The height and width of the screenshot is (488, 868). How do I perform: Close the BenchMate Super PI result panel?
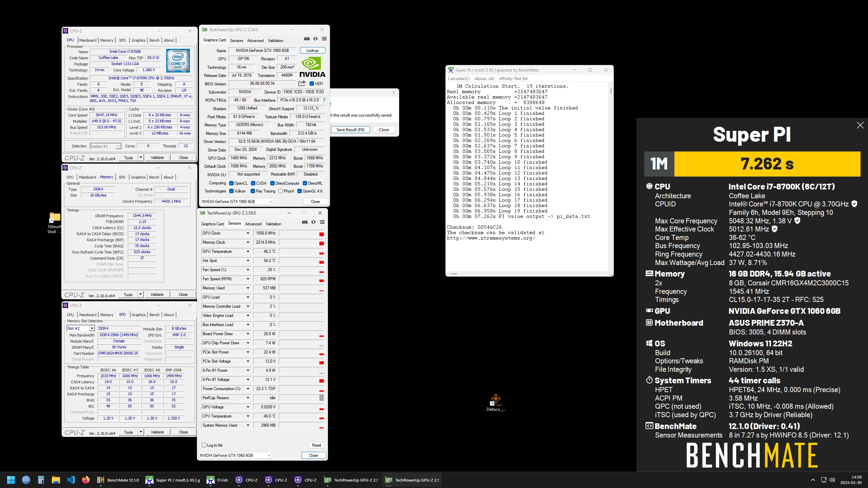(x=860, y=125)
